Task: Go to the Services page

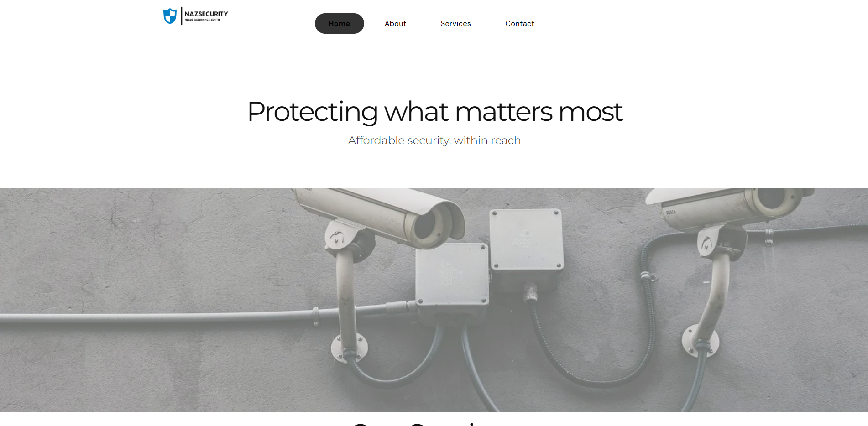Action: click(x=455, y=23)
